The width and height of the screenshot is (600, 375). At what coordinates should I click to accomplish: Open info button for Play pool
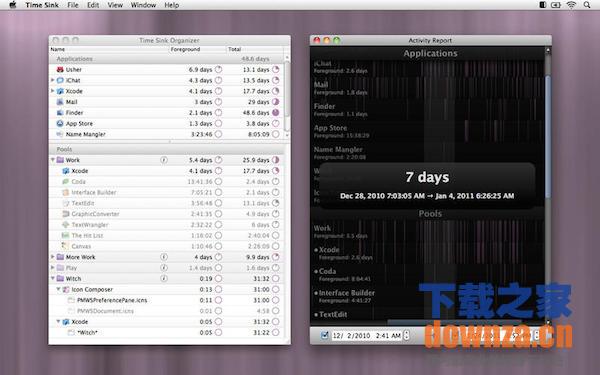pos(164,268)
